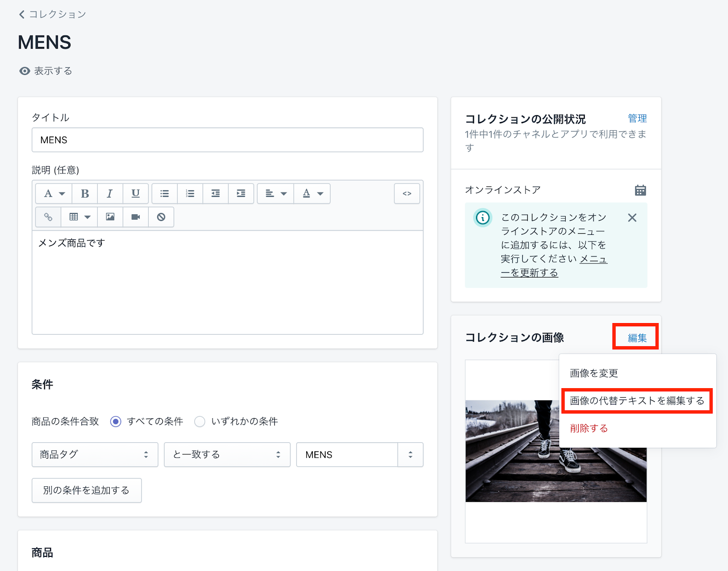
Task: Click the info icon in banner
Action: coord(483,218)
